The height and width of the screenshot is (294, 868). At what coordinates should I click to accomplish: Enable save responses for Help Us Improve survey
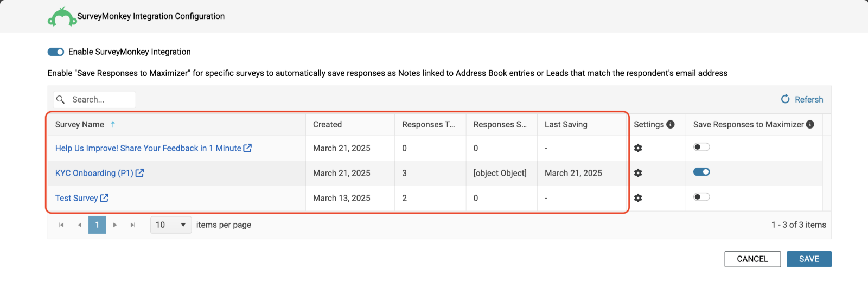coord(701,147)
